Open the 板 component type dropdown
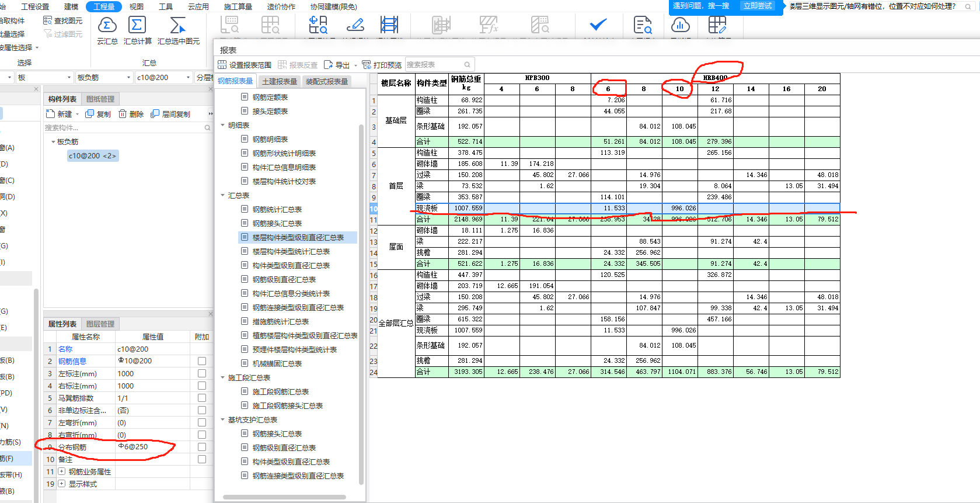This screenshot has height=503, width=980. point(69,78)
